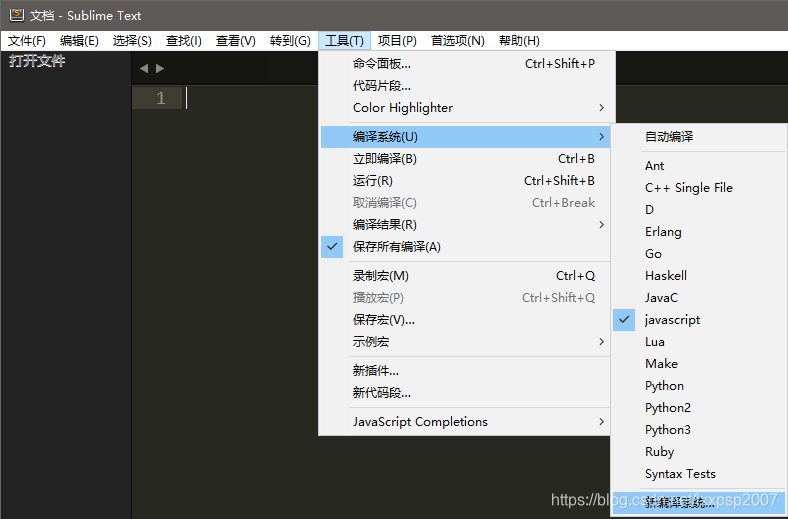Viewport: 788px width, 519px height.
Task: Click the right tab navigation arrow
Action: click(x=160, y=68)
